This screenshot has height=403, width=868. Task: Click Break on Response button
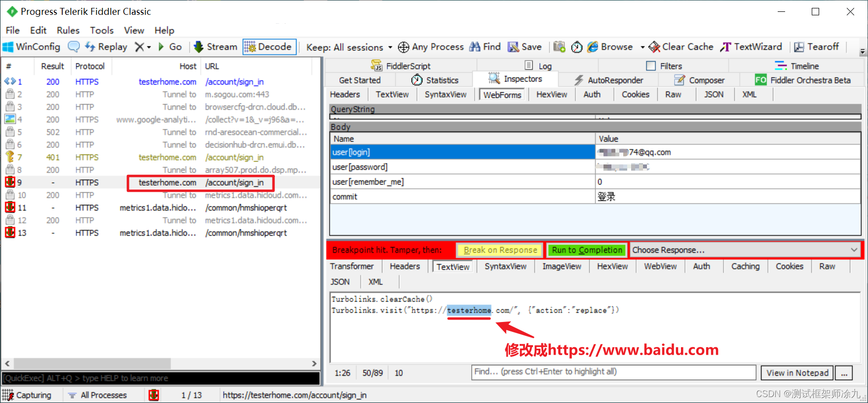coord(500,250)
